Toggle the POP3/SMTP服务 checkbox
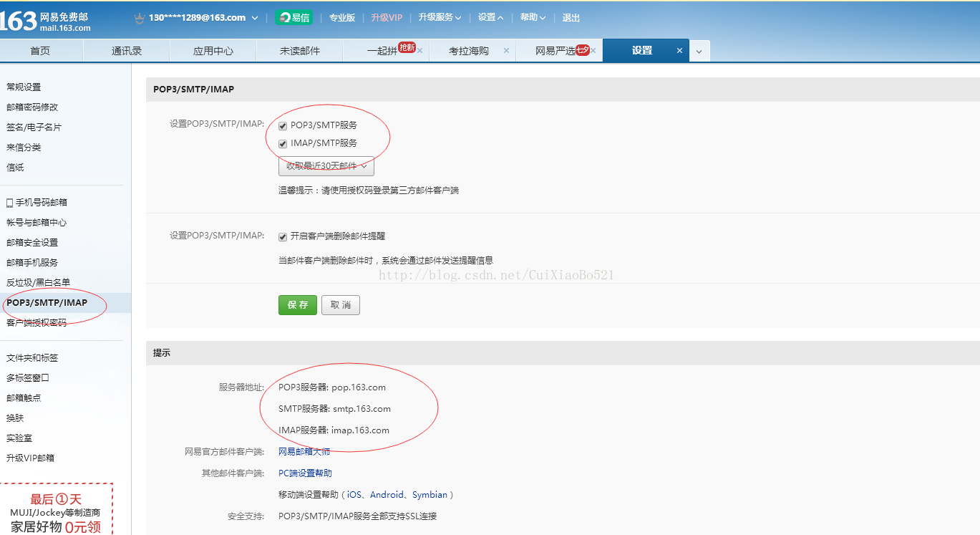The height and width of the screenshot is (535, 980). pyautogui.click(x=283, y=125)
